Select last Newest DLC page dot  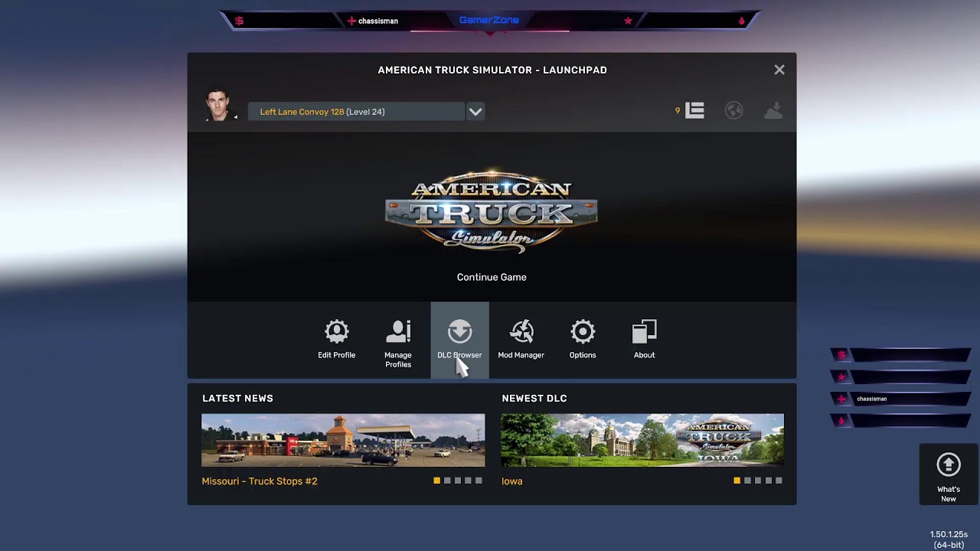click(x=779, y=481)
